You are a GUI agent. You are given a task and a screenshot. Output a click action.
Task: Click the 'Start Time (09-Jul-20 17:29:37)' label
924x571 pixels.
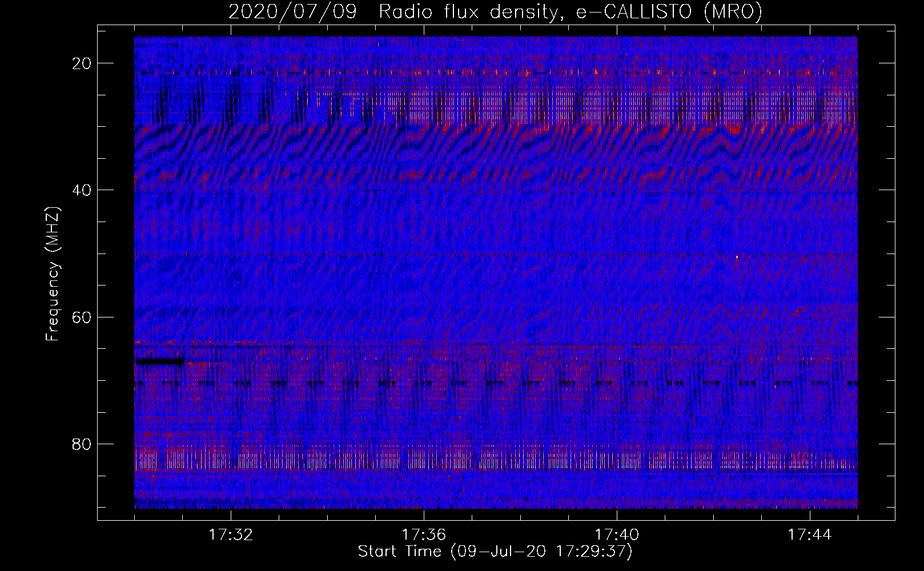495,552
